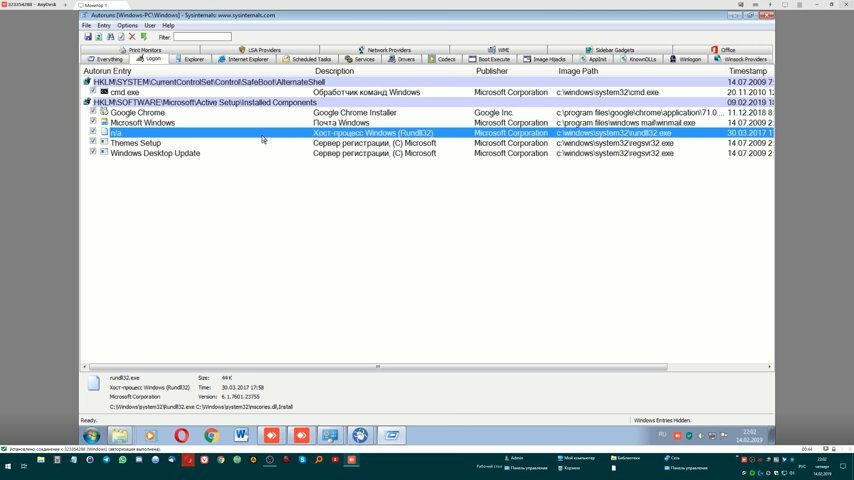This screenshot has width=854, height=480.
Task: Switch to the KnownDLLs tab
Action: 638,59
